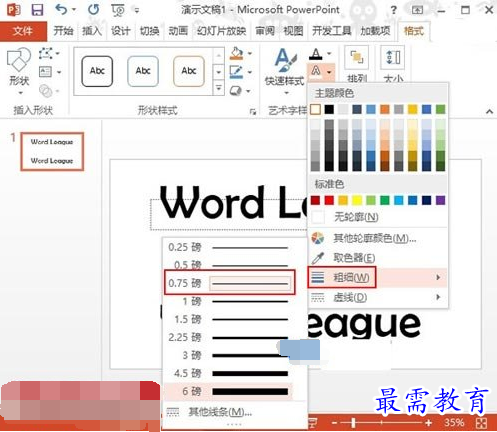
Task: Expand the Text Outline dropdown arrow
Action: click(329, 72)
